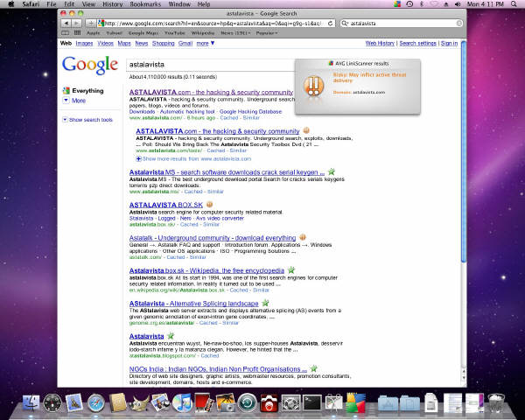525x420 pixels.
Task: Open Search settings link
Action: pos(418,43)
